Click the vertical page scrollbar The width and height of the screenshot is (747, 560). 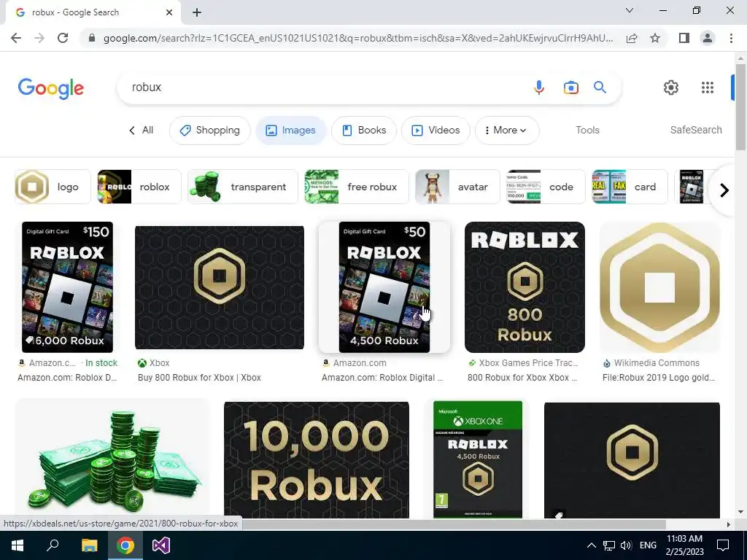click(740, 107)
